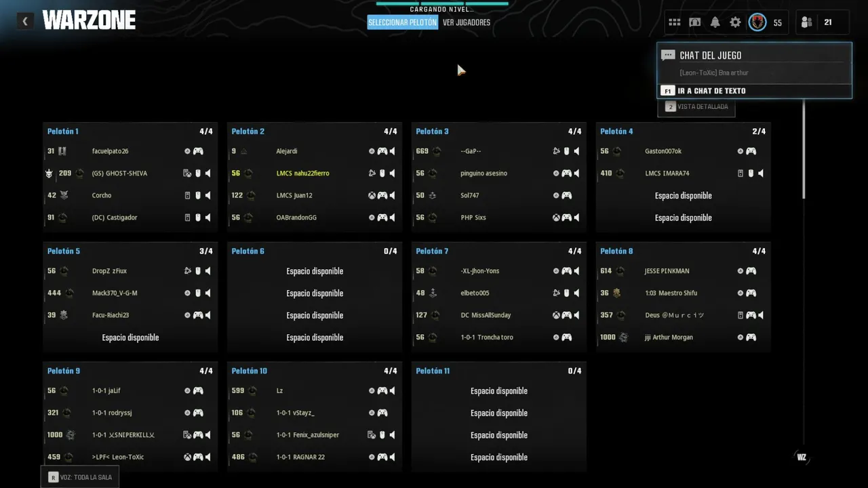Screen dimensions: 868x488
Task: Click speaker icon for Deus @Murci
Action: 761,315
